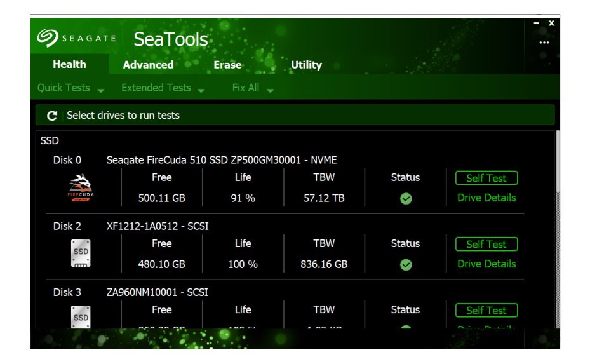Screen dimensions: 590x364
Task: Click the 100 % life value for Disk 2
Action: (243, 265)
